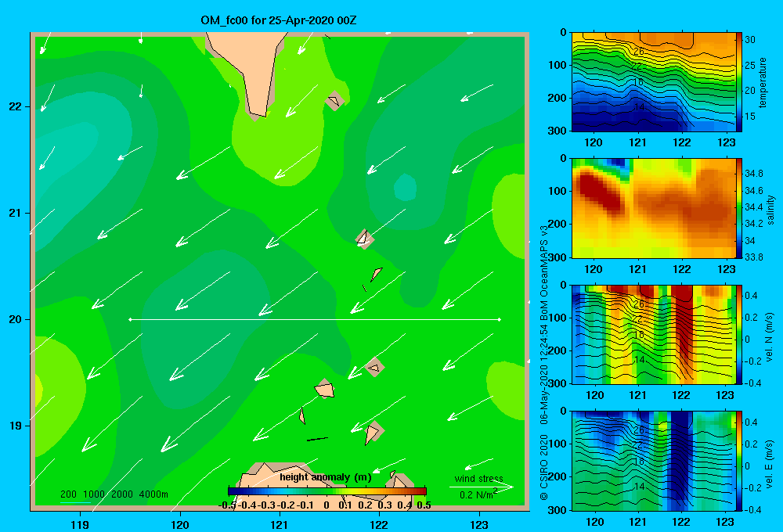Viewport: 783px width, 532px height.
Task: Select the 'vel. N (m/s)' axis label
Action: tap(770, 337)
